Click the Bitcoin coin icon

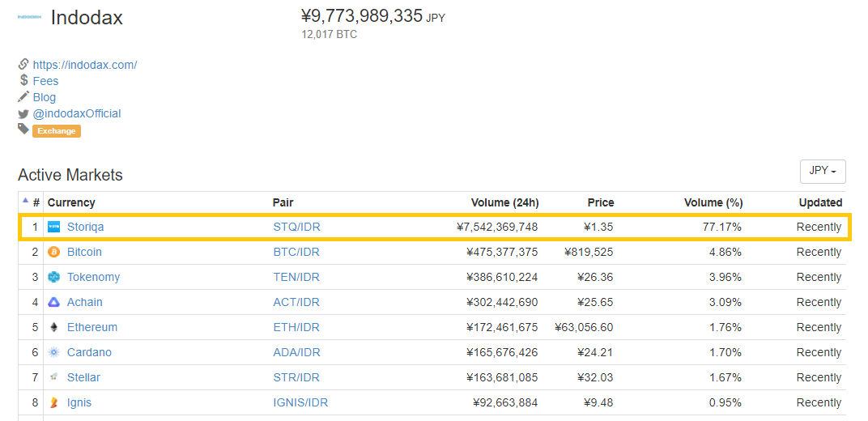(x=54, y=252)
